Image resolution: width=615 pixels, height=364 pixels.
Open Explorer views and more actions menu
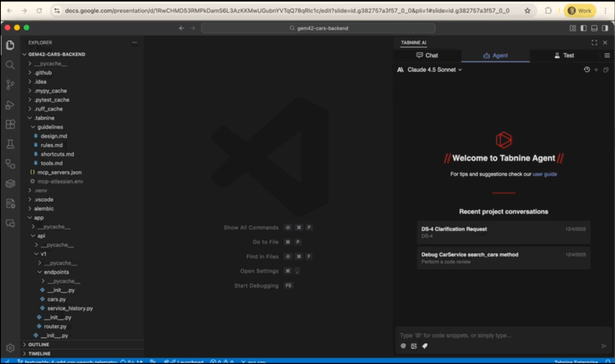[x=134, y=43]
